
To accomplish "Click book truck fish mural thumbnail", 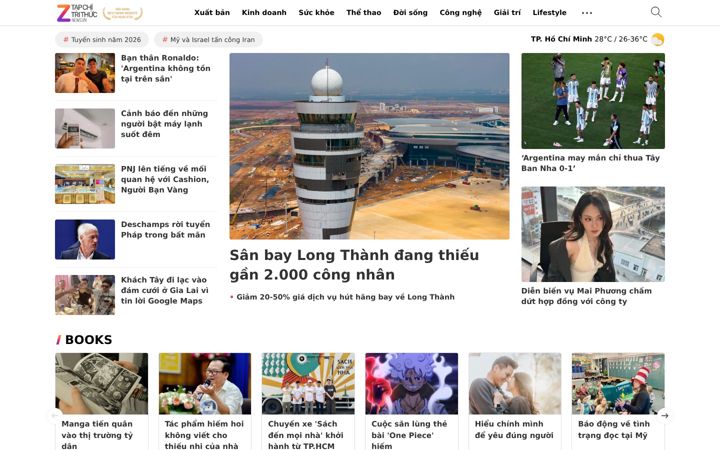I will pyautogui.click(x=308, y=383).
